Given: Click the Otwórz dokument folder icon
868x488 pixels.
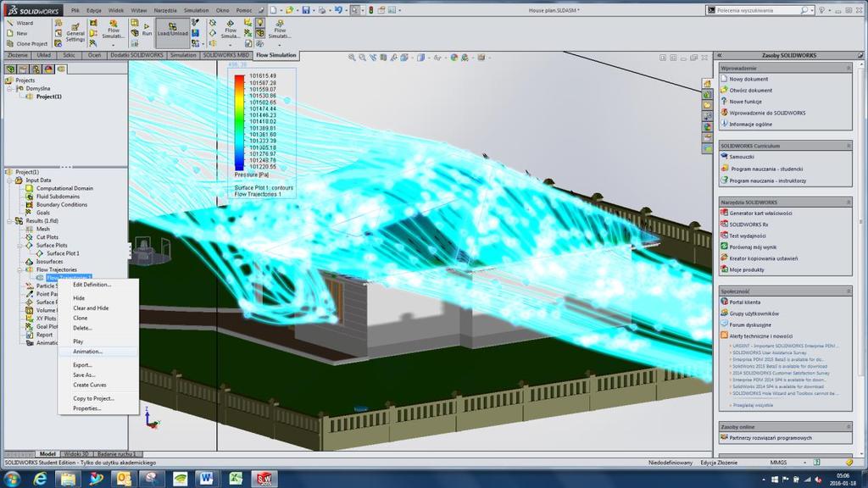Looking at the screenshot, I should (x=724, y=90).
